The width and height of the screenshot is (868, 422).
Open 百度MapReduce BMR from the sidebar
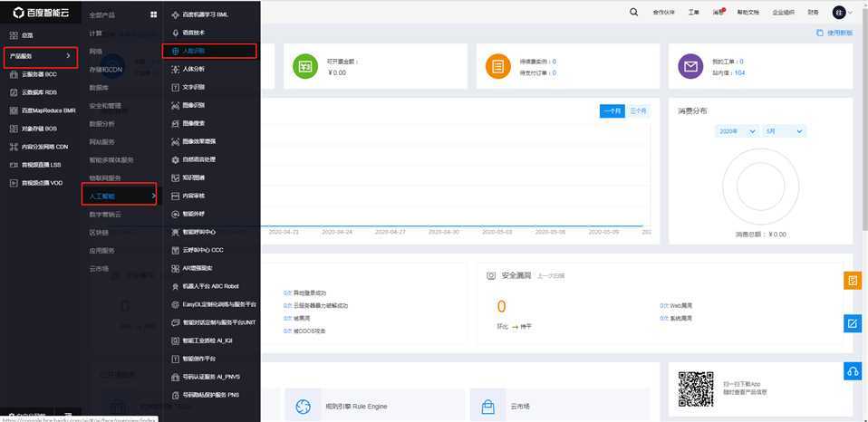[x=43, y=110]
